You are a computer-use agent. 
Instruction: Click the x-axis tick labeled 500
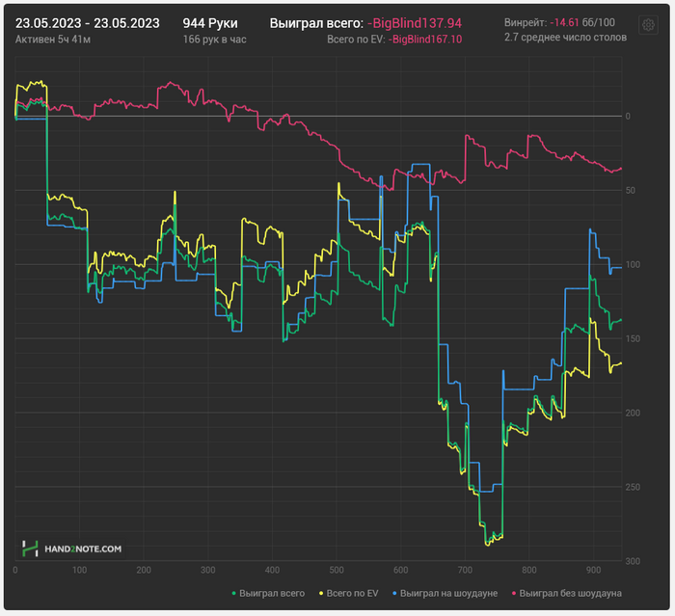point(337,570)
